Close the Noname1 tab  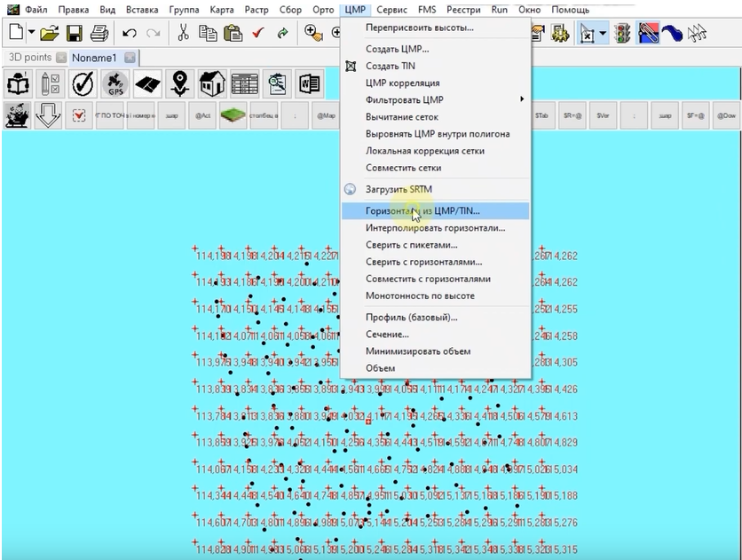130,57
